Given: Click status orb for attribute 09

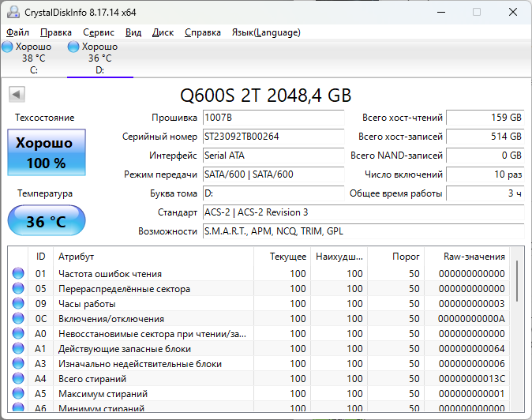Looking at the screenshot, I should point(18,303).
